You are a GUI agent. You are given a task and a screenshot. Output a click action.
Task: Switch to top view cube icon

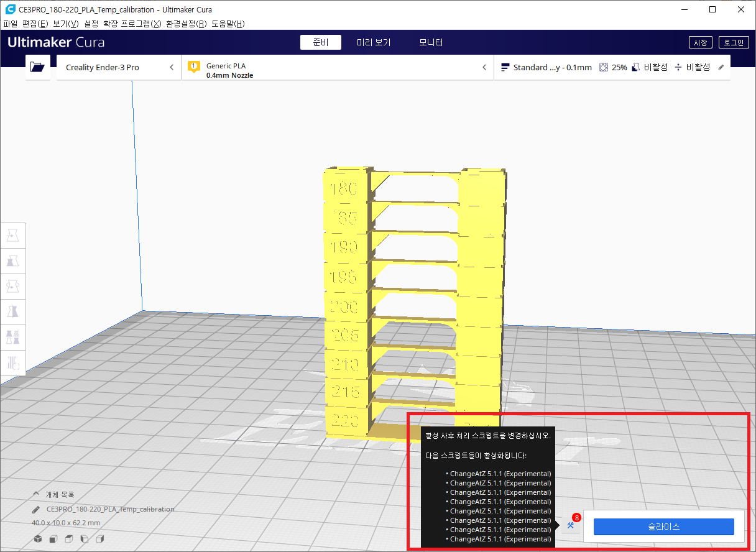pyautogui.click(x=69, y=538)
